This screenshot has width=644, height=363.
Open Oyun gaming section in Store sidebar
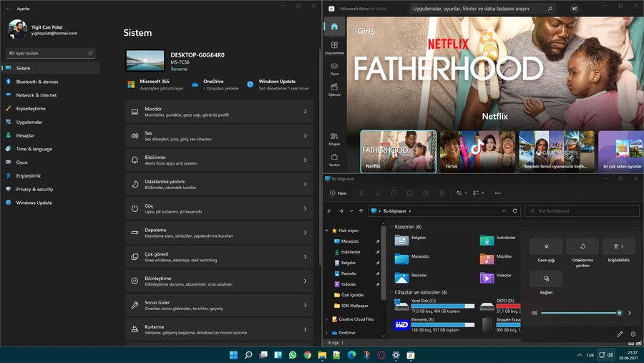(334, 68)
